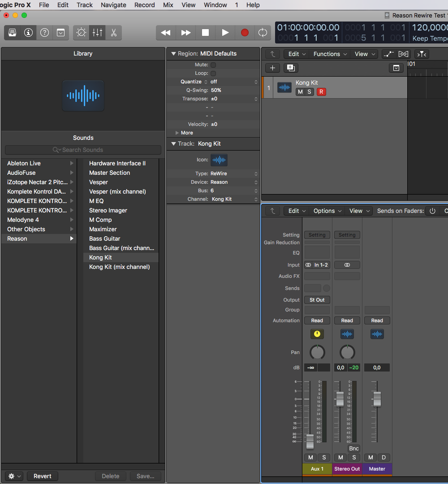The image size is (448, 484).
Task: Open the Library panel icon
Action: click(13, 33)
